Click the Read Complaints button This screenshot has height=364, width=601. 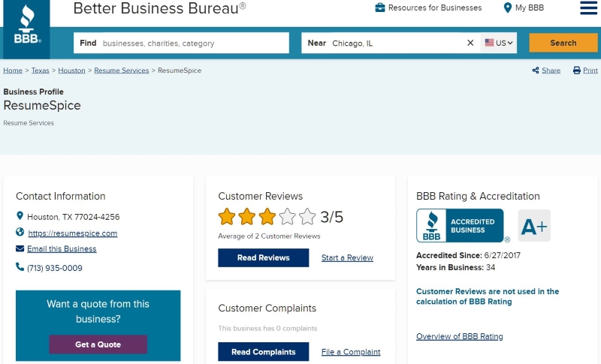coord(264,352)
